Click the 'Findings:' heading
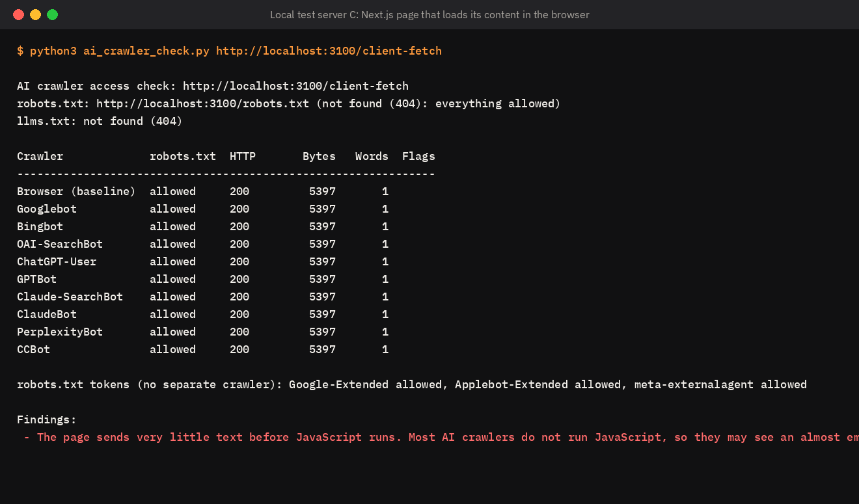The image size is (859, 504). point(47,419)
